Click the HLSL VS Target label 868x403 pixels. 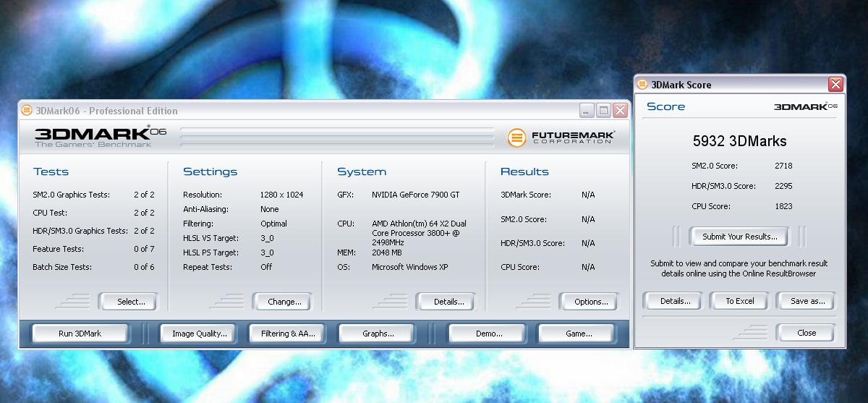[x=210, y=238]
